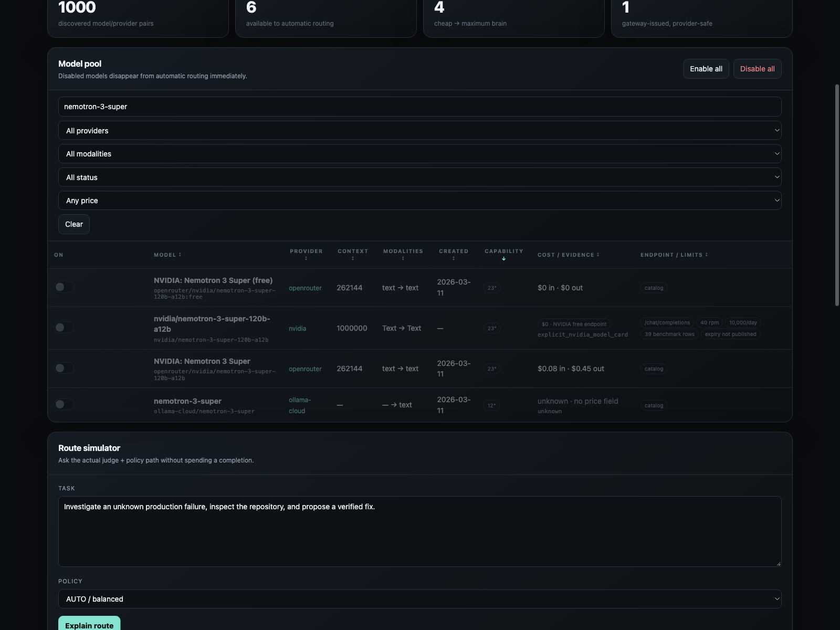Sort table by Model column

coord(167,255)
